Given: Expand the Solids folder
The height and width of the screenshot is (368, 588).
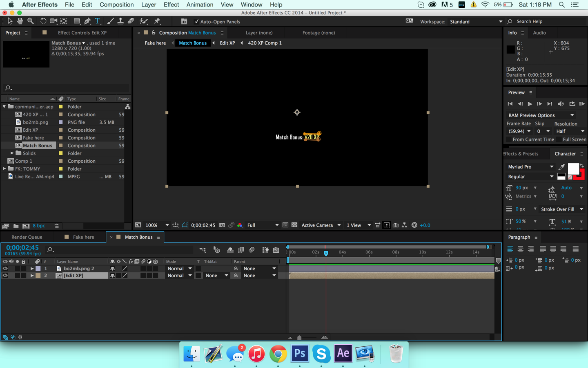Looking at the screenshot, I should [x=12, y=153].
